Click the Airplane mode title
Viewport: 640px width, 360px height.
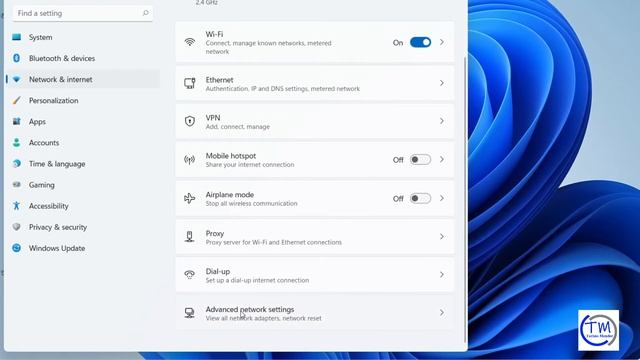230,195
